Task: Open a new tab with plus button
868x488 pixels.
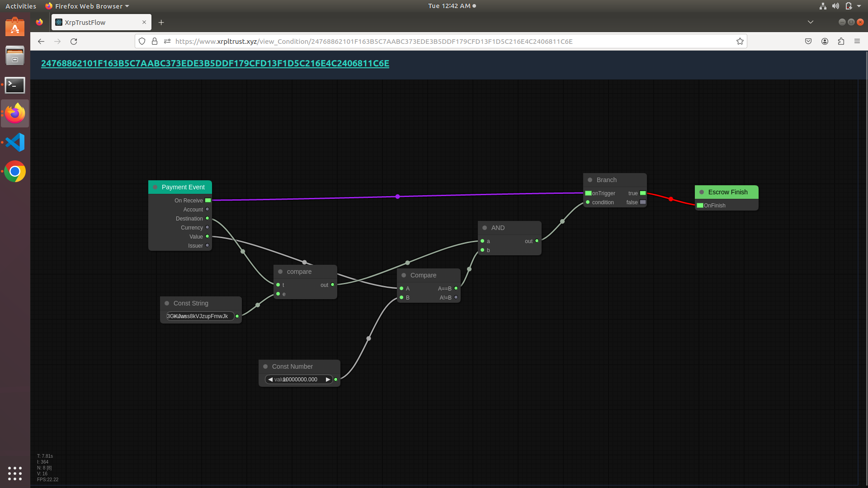Action: click(x=161, y=22)
